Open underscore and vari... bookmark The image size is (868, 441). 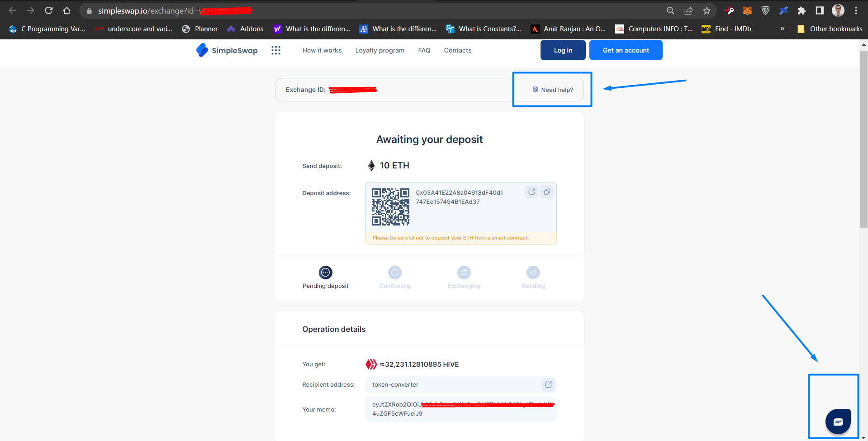[x=133, y=29]
